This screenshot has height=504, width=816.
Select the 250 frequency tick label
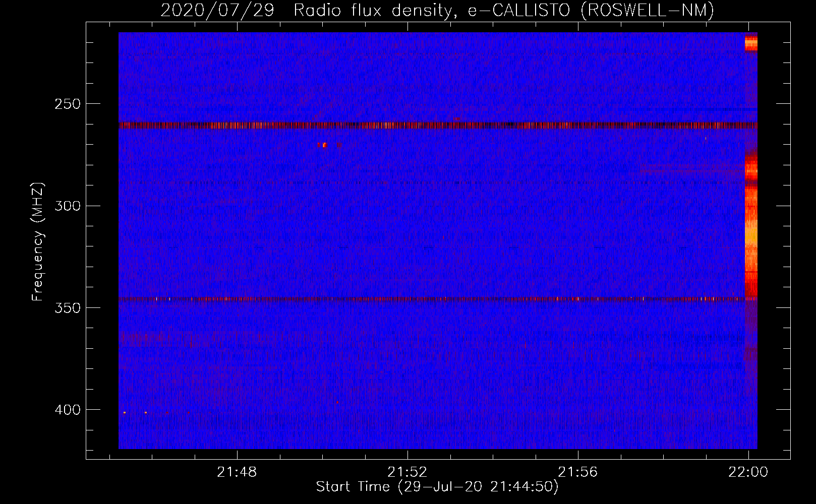click(x=68, y=104)
